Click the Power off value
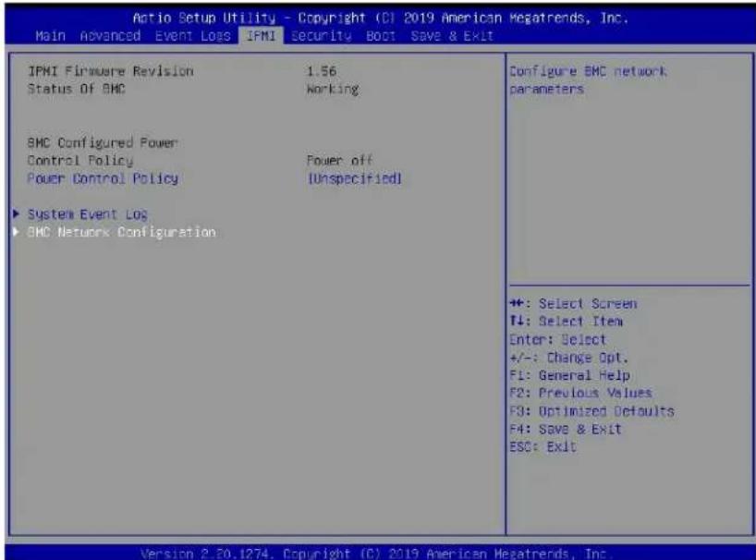Image resolution: width=756 pixels, height=560 pixels. [339, 161]
